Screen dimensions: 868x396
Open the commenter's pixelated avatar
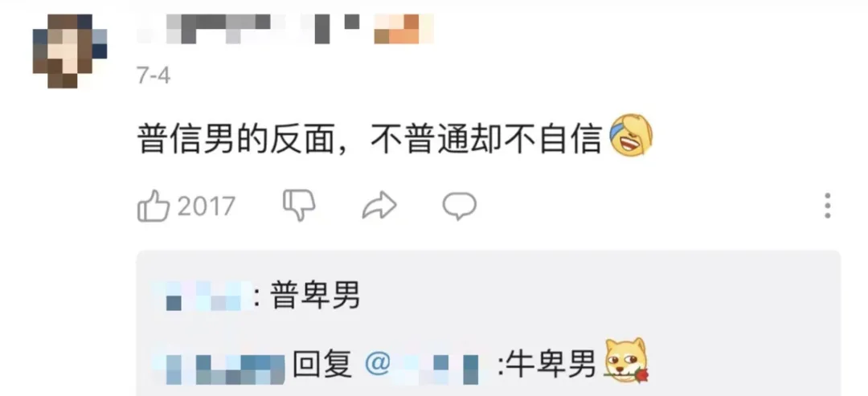coord(70,51)
